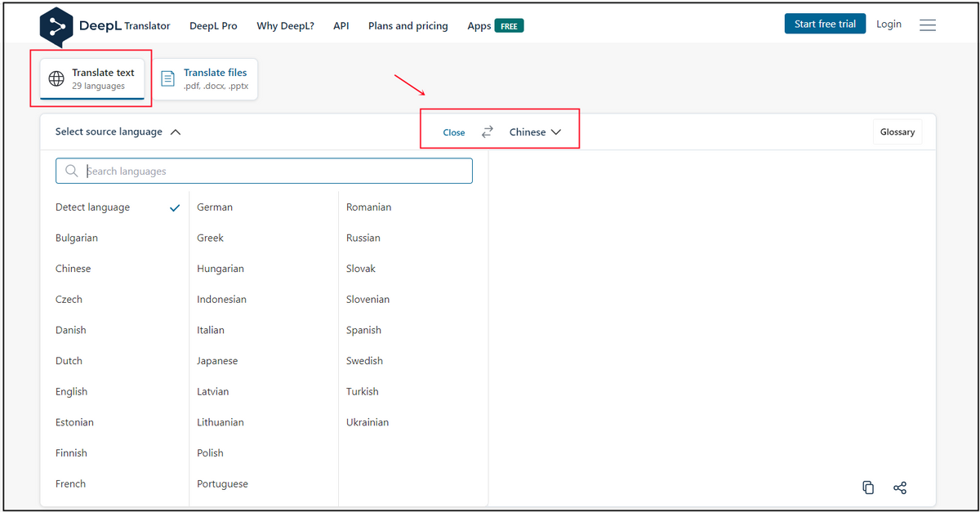The image size is (980, 512).
Task: Pick Slovenian as the source language
Action: click(367, 299)
